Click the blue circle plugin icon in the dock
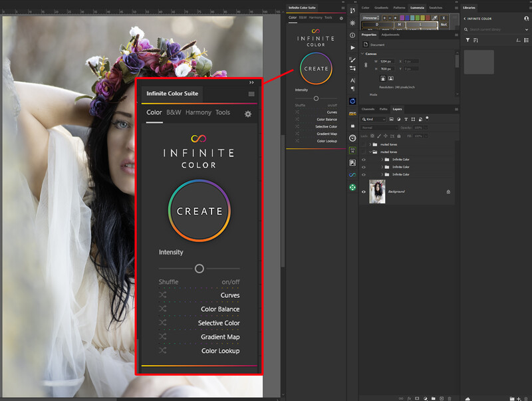 point(352,101)
